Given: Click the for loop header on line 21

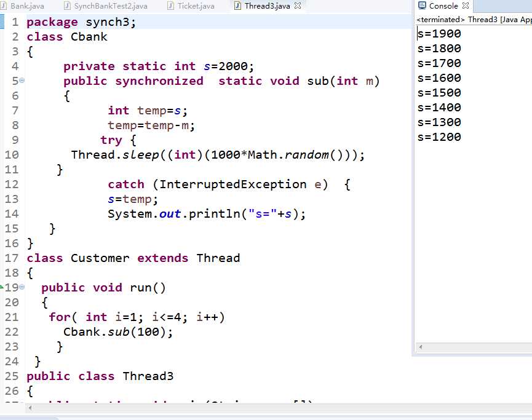Looking at the screenshot, I should (x=137, y=317).
